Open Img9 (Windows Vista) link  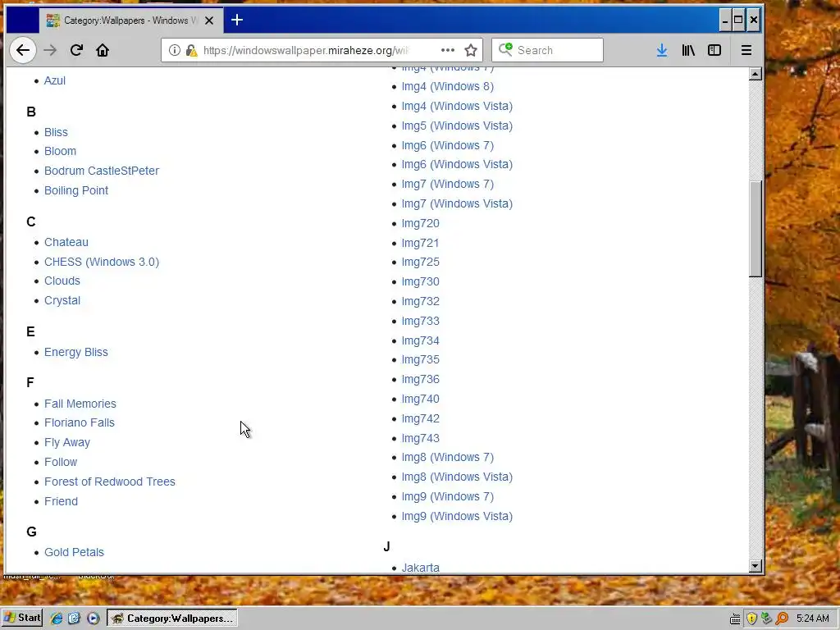pyautogui.click(x=457, y=517)
